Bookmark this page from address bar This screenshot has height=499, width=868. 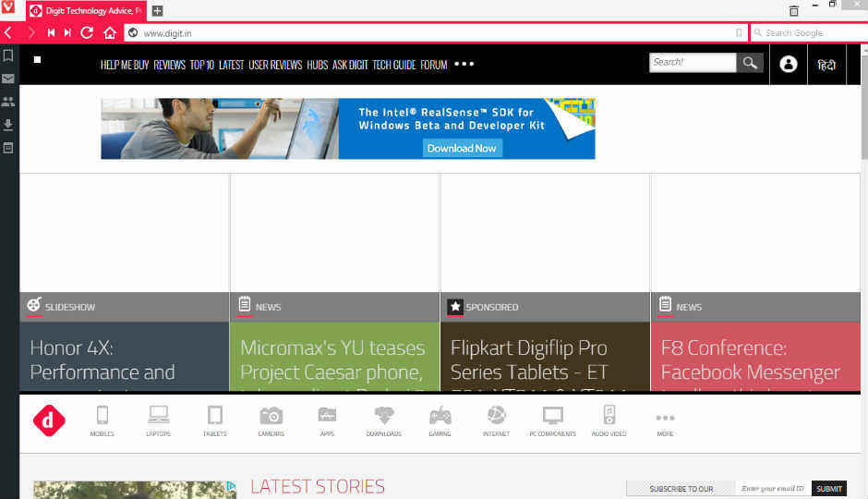coord(739,33)
